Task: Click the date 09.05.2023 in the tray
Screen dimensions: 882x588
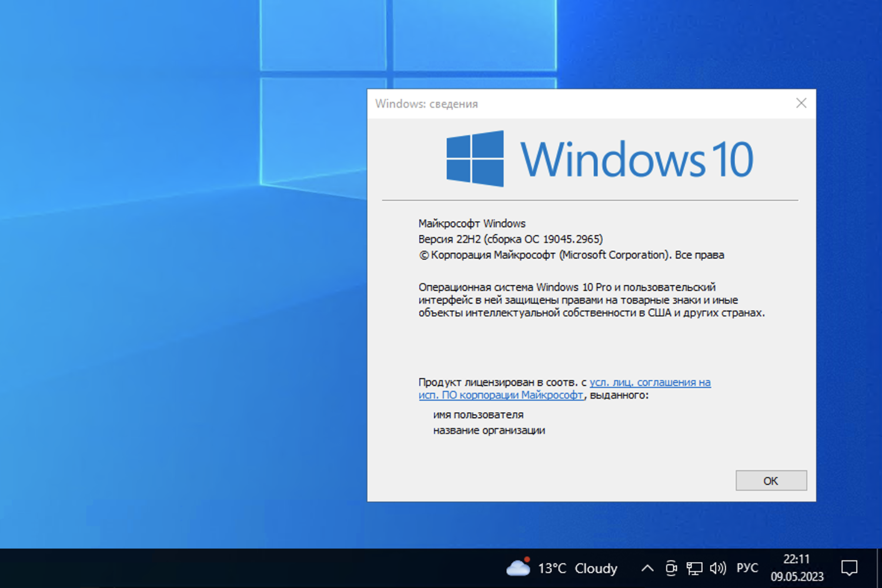Action: (797, 575)
